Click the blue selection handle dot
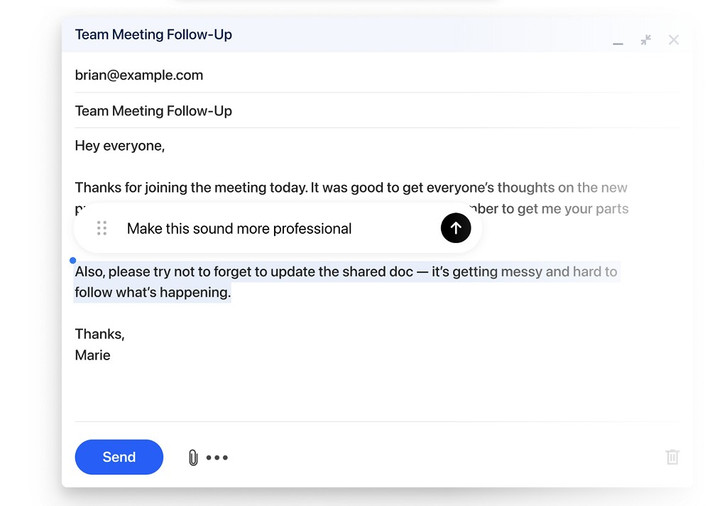The image size is (710, 506). click(x=73, y=260)
